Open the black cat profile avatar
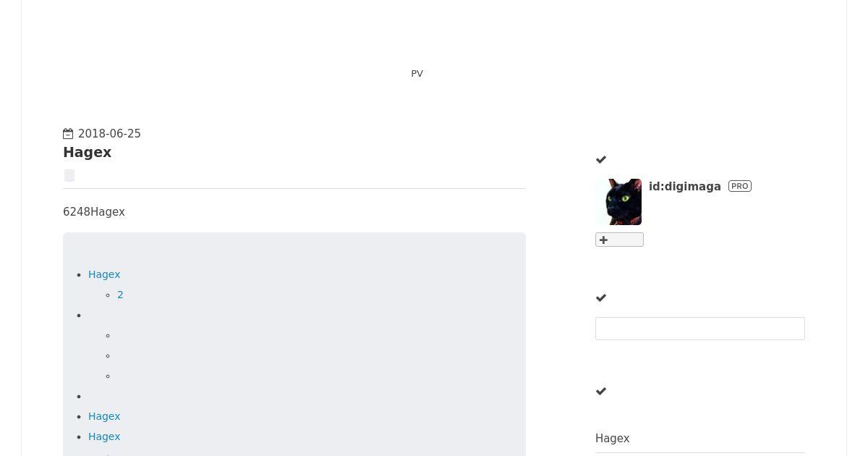Screen dimensions: 868x456 (618, 202)
